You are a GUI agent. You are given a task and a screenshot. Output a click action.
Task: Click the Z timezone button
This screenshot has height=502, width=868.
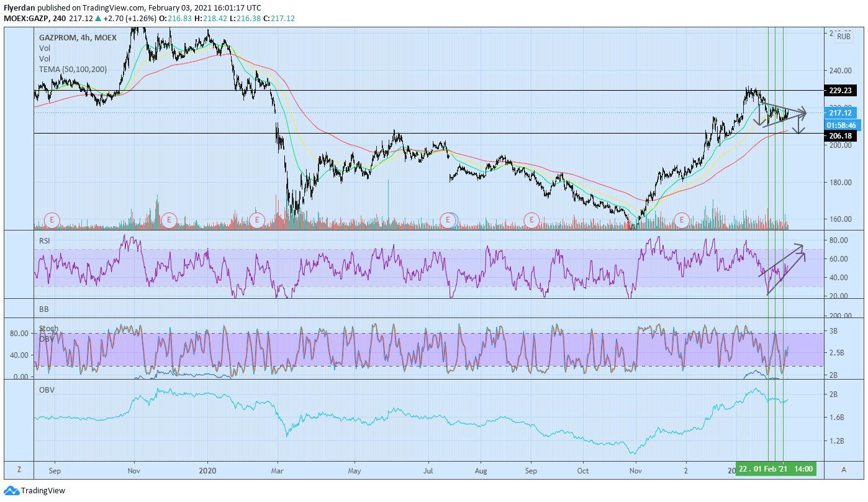tap(19, 469)
